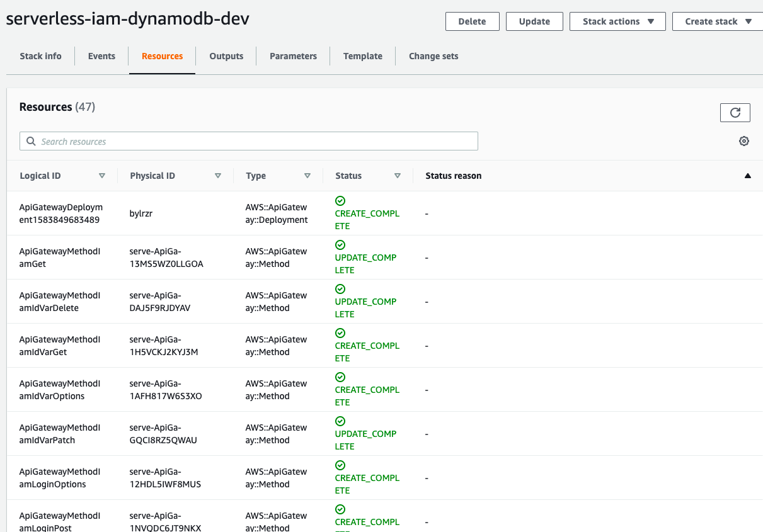This screenshot has width=763, height=532.
Task: Select physical ID serve-ApiGa-1H5VCKJ2KYJ3M
Action: (164, 346)
